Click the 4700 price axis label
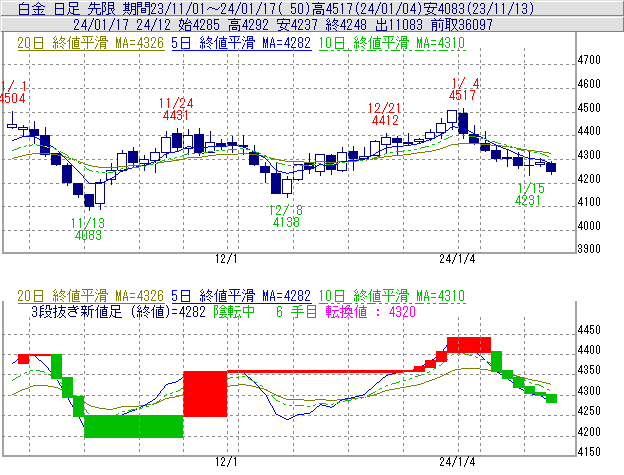The width and height of the screenshot is (624, 475). click(x=589, y=60)
